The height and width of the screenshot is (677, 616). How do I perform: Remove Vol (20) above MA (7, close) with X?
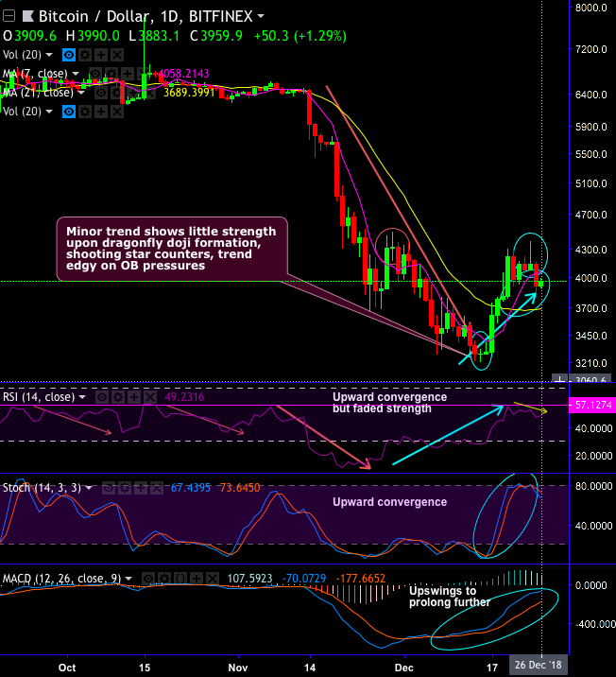117,55
